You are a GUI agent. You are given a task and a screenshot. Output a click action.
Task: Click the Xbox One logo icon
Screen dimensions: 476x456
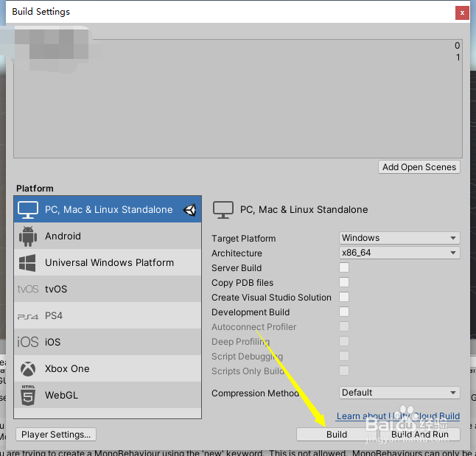28,368
